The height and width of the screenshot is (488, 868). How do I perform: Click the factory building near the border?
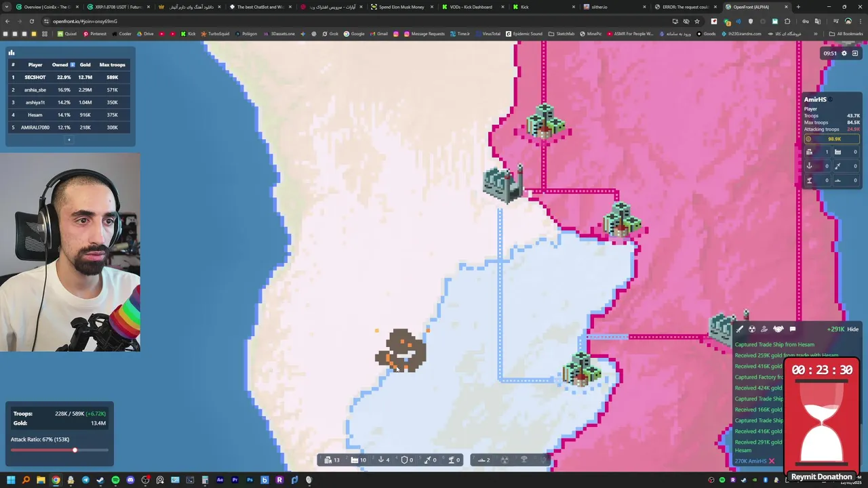[503, 183]
